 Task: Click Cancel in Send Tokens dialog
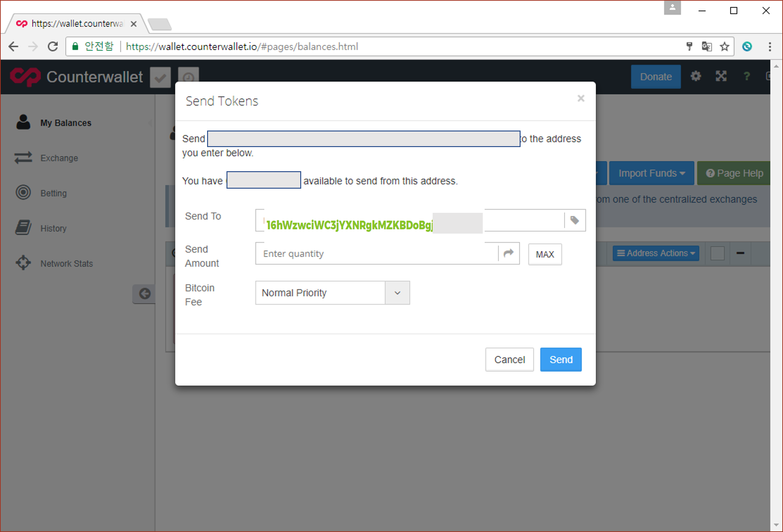tap(509, 359)
